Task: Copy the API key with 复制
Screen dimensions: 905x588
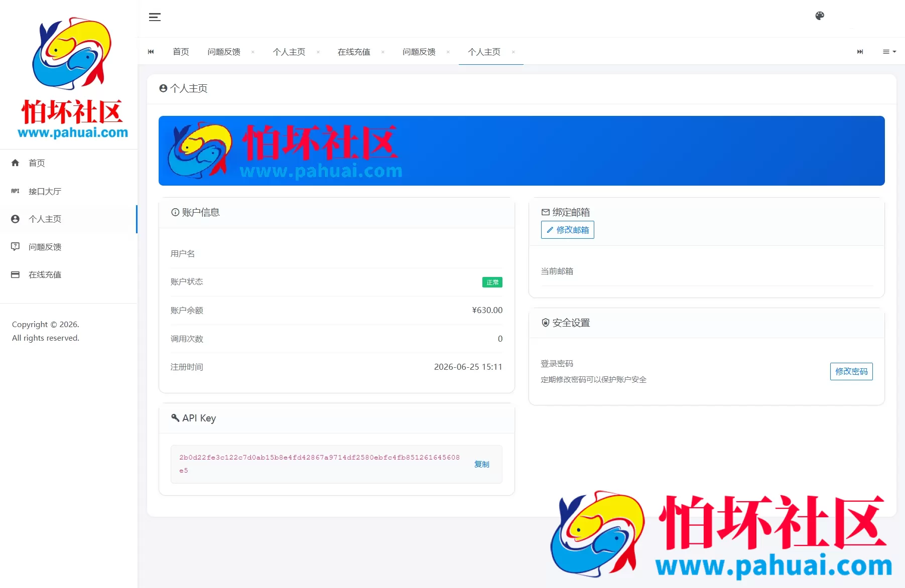Action: [482, 465]
